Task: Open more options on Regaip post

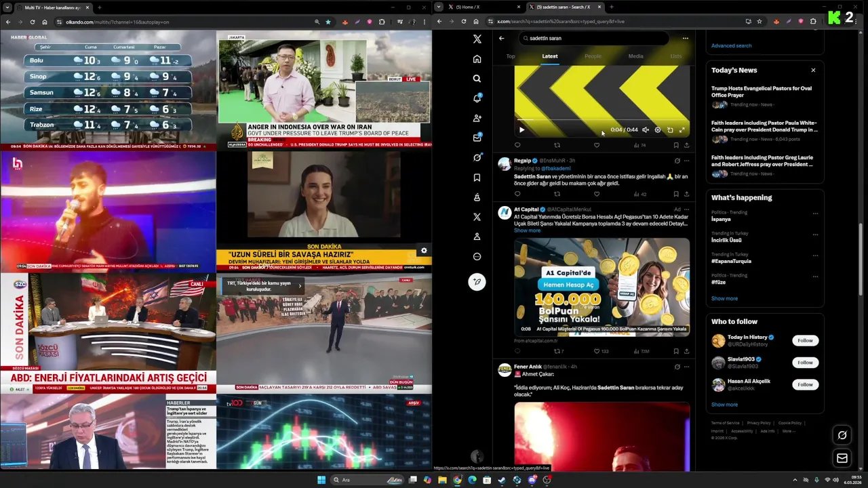Action: coord(686,161)
